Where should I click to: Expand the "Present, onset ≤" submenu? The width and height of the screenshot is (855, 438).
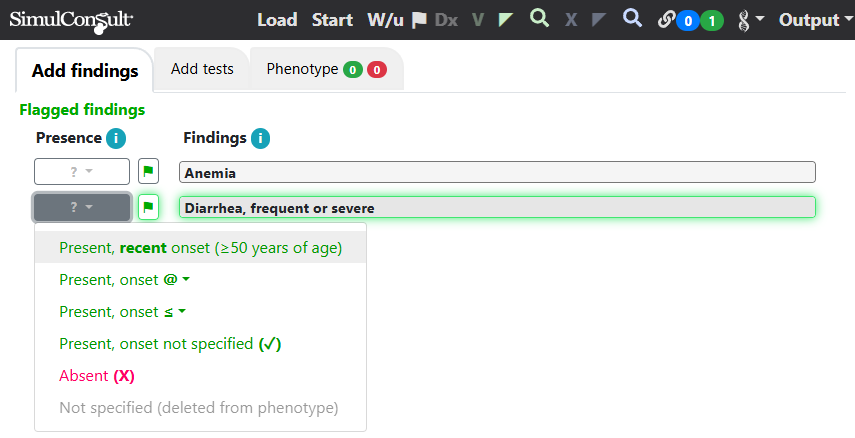123,312
